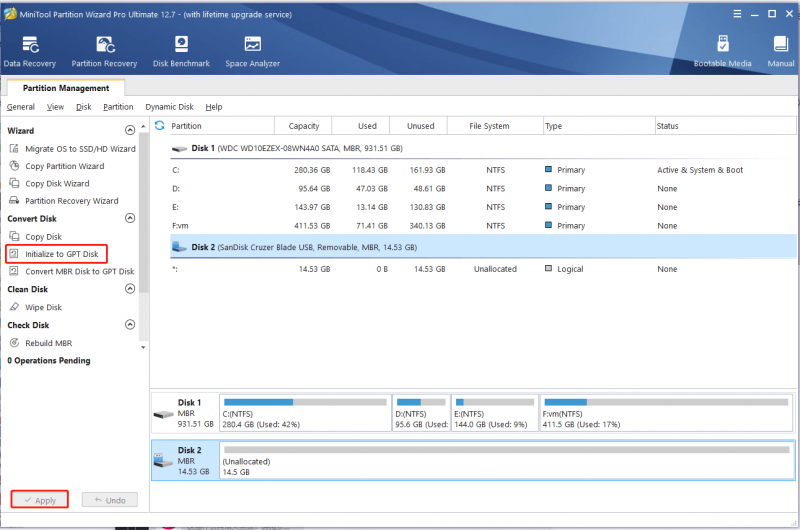
Task: Select Disk 2 unallocated bar in disk map
Action: [507, 461]
